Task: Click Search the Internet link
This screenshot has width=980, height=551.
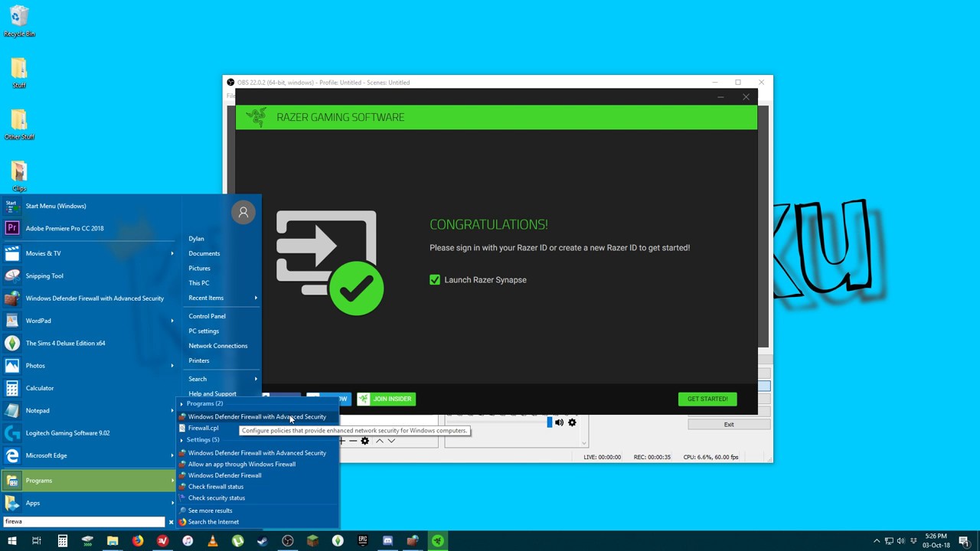Action: tap(214, 522)
